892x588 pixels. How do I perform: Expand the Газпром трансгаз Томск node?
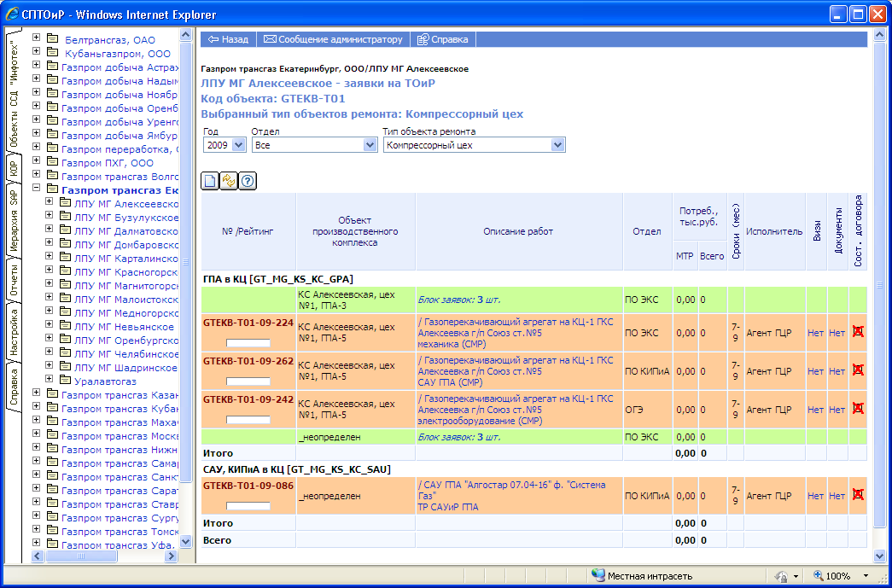(37, 529)
